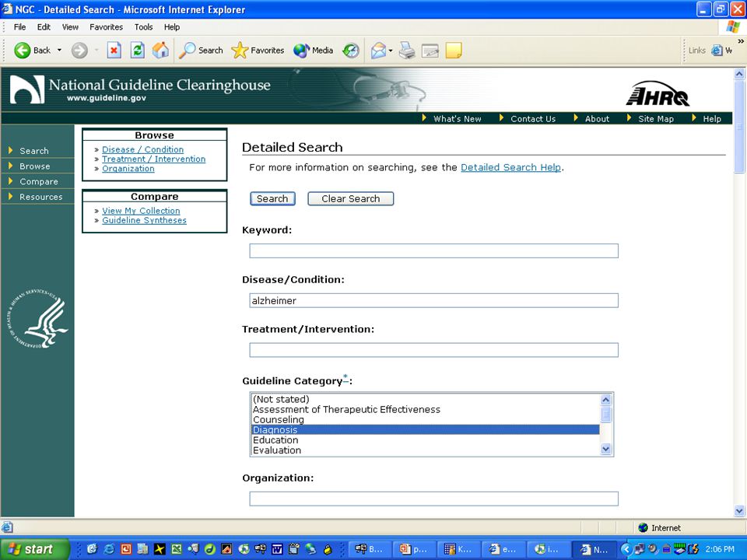The height and width of the screenshot is (560, 747).
Task: Open the Forward button history dropdown arrow
Action: tap(96, 50)
